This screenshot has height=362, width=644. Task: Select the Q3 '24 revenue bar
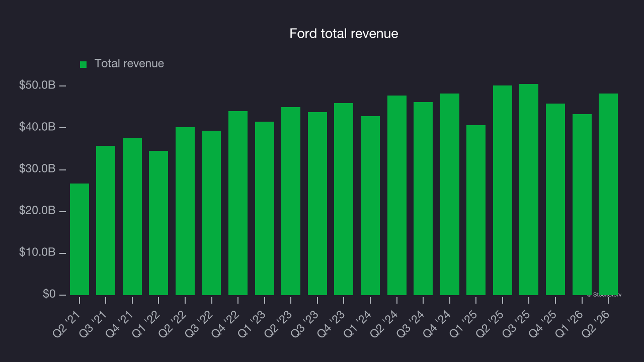(423, 199)
